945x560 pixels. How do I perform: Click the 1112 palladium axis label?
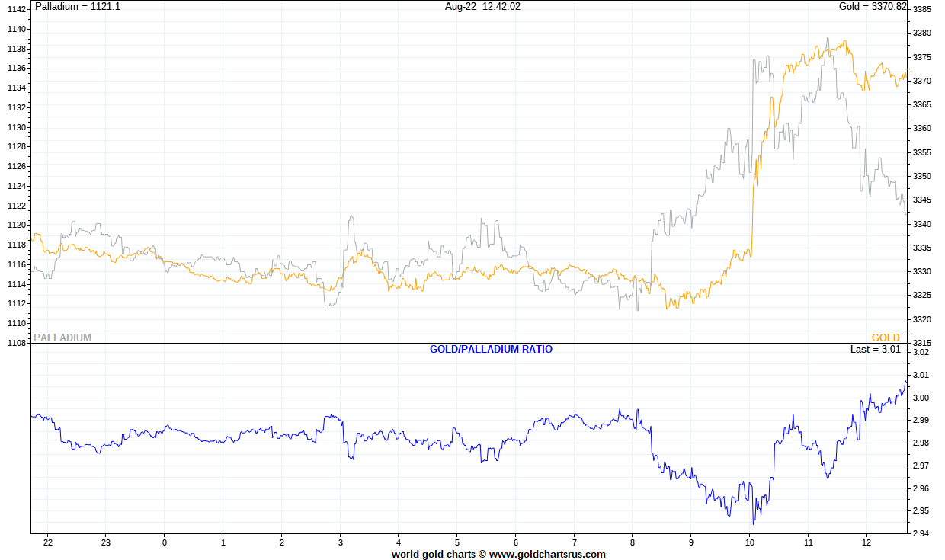click(x=17, y=303)
